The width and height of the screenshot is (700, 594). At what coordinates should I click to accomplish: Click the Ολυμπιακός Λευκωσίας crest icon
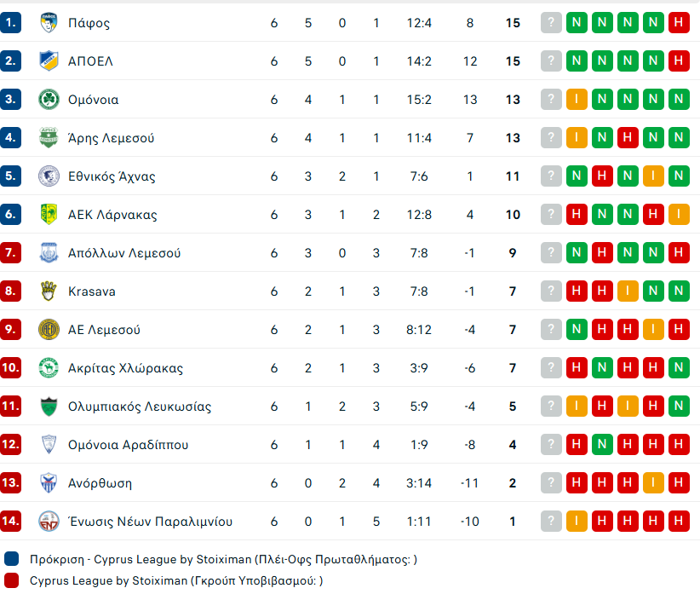click(49, 407)
